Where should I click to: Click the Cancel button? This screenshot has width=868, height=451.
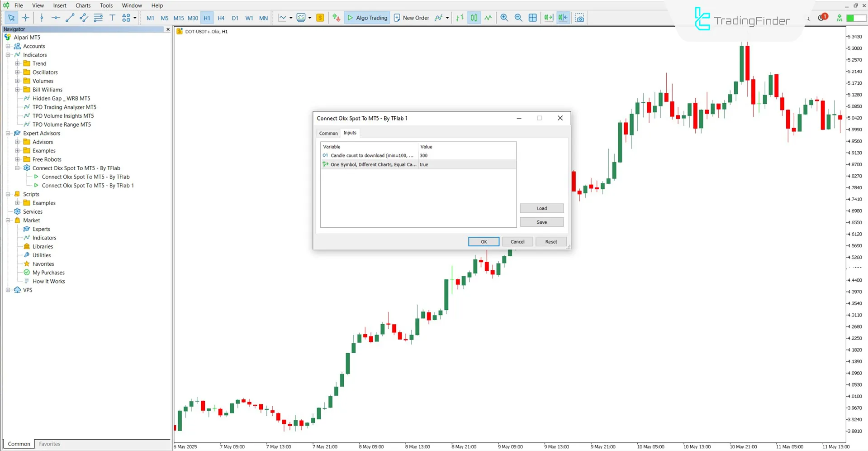pos(517,242)
